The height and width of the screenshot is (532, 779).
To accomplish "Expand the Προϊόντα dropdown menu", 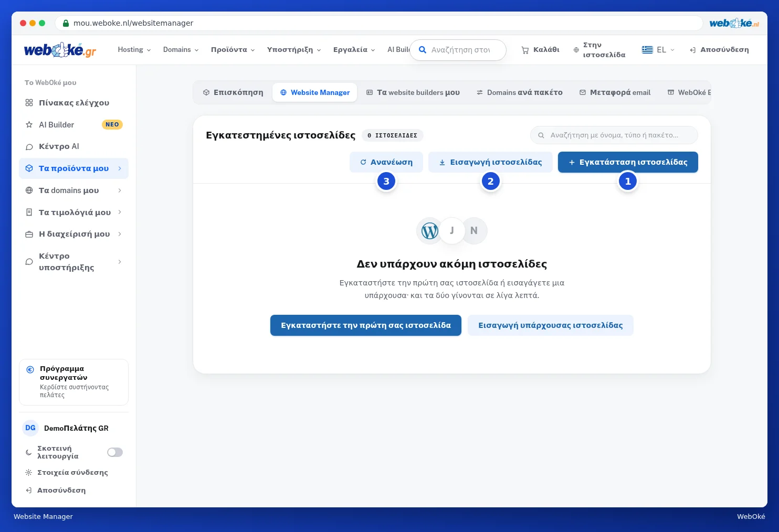I will tap(233, 50).
